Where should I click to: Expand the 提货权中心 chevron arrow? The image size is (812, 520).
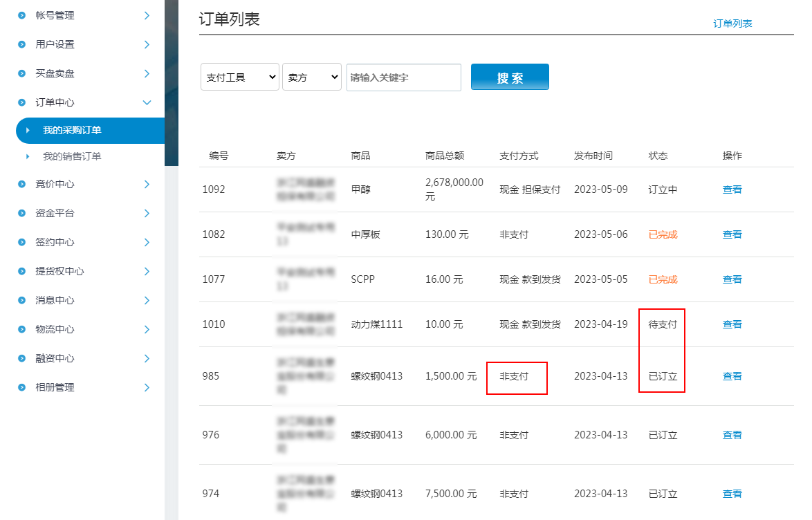(147, 271)
